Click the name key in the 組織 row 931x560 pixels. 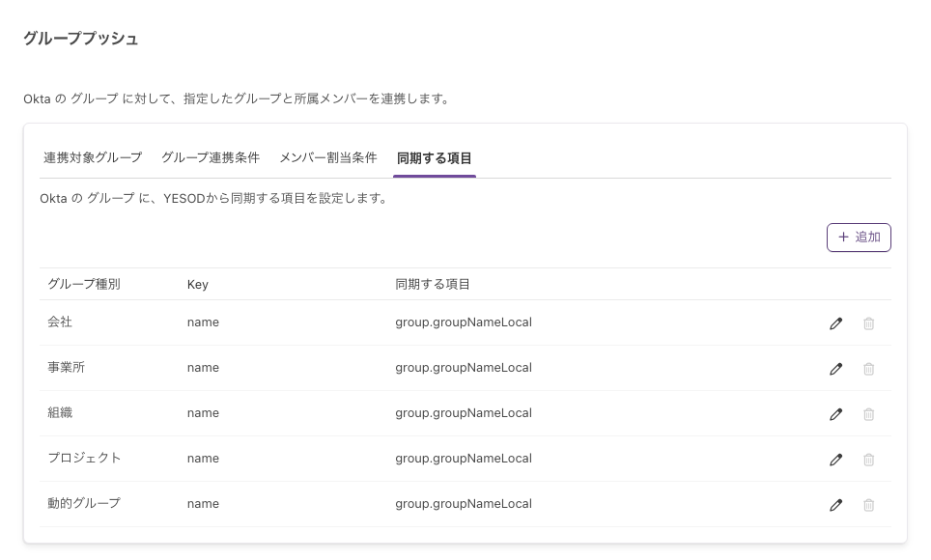203,412
